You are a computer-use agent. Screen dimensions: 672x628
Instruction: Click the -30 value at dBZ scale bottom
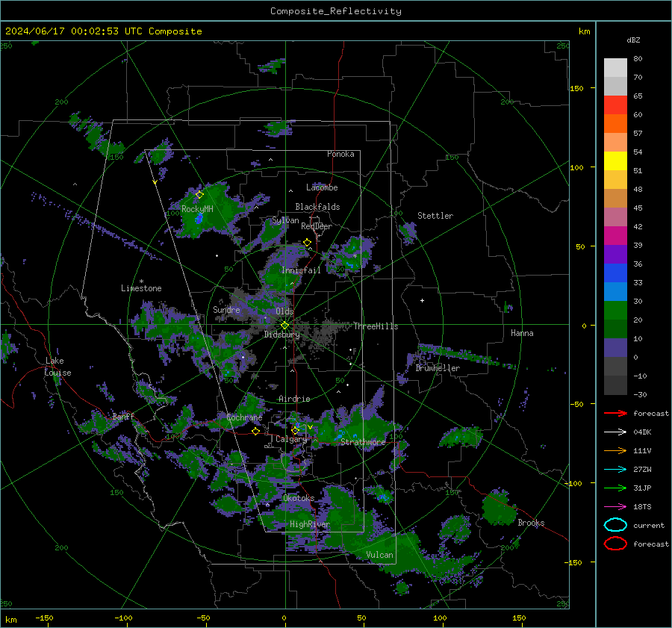(641, 395)
